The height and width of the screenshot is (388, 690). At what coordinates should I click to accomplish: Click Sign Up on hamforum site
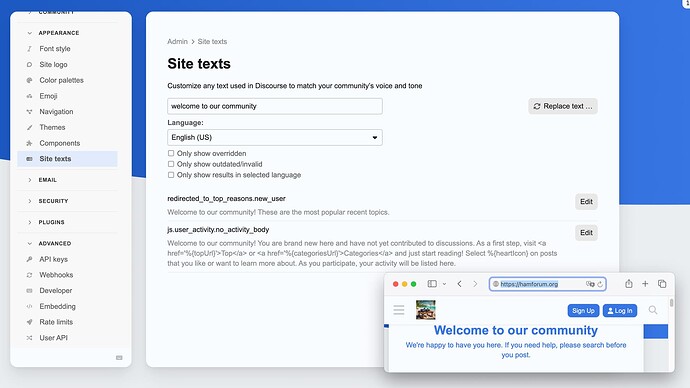pyautogui.click(x=583, y=311)
